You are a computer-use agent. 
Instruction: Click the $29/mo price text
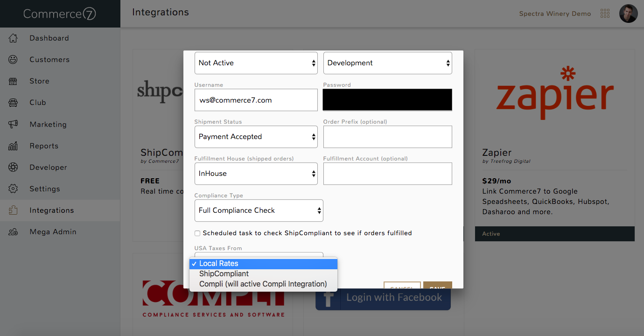[497, 181]
